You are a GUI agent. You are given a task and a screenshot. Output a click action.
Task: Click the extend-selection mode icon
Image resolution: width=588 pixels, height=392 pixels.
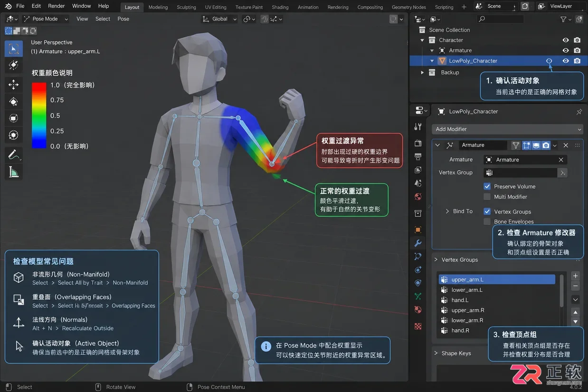click(16, 31)
